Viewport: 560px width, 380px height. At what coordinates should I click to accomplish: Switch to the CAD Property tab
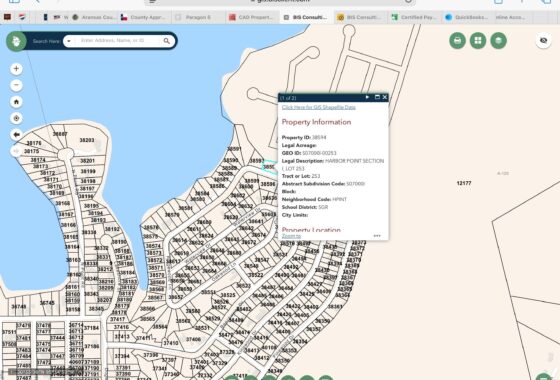tap(252, 17)
